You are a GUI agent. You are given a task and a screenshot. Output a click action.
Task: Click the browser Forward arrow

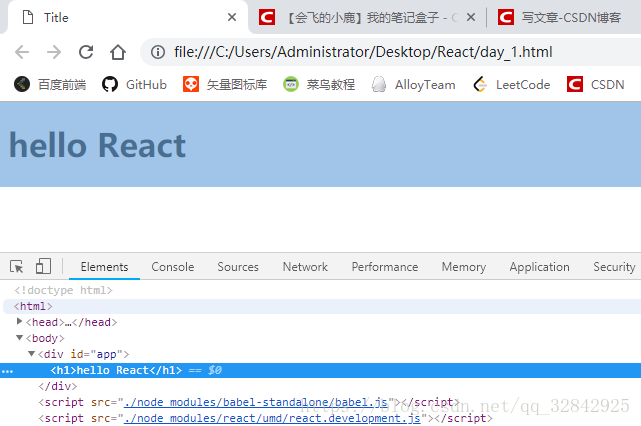pos(54,52)
